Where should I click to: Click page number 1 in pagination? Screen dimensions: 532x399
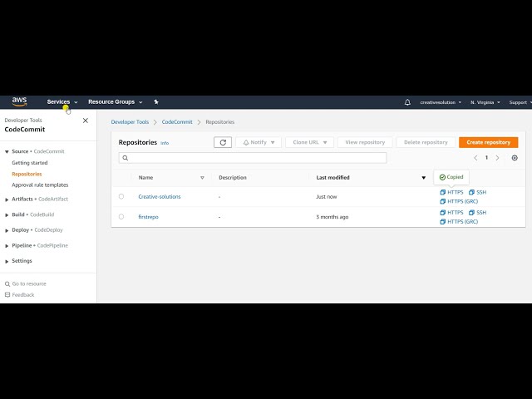click(486, 158)
